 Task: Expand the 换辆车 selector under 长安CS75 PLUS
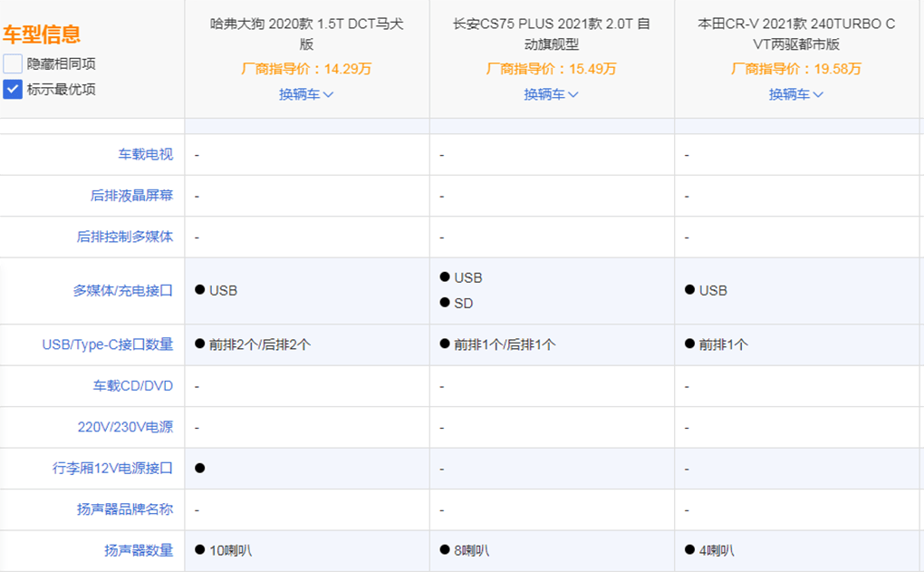pos(551,92)
